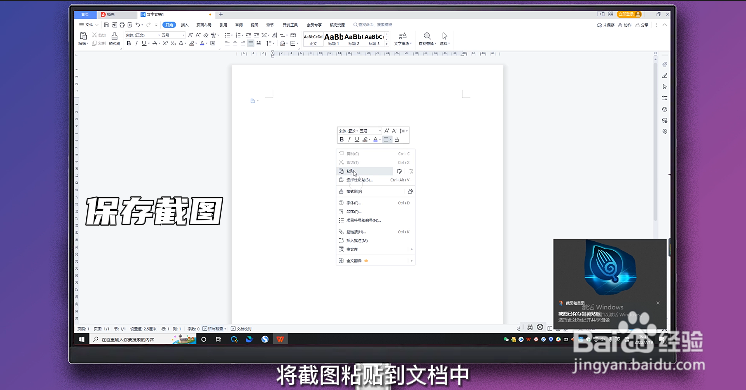Click the pencil icon in right sidebar
The image size is (746, 390).
tap(665, 76)
